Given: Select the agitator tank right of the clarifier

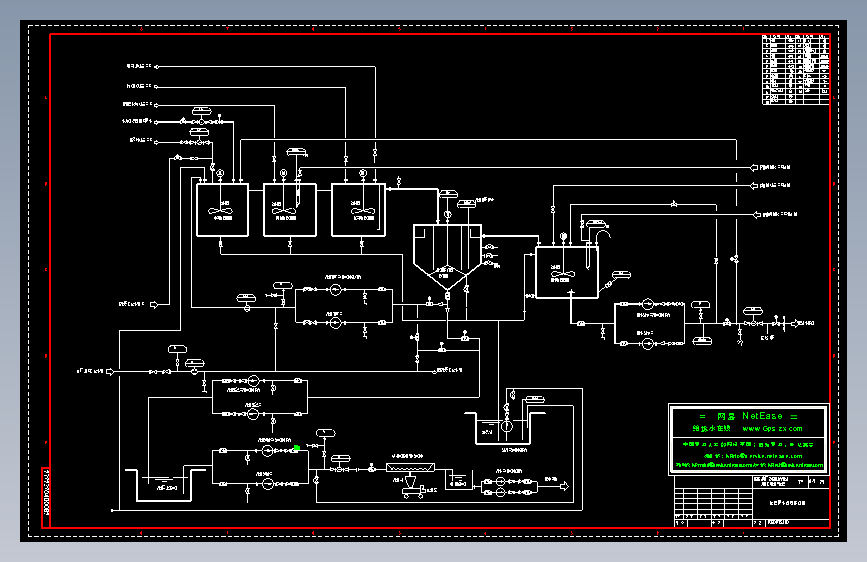Looking at the screenshot, I should (567, 273).
